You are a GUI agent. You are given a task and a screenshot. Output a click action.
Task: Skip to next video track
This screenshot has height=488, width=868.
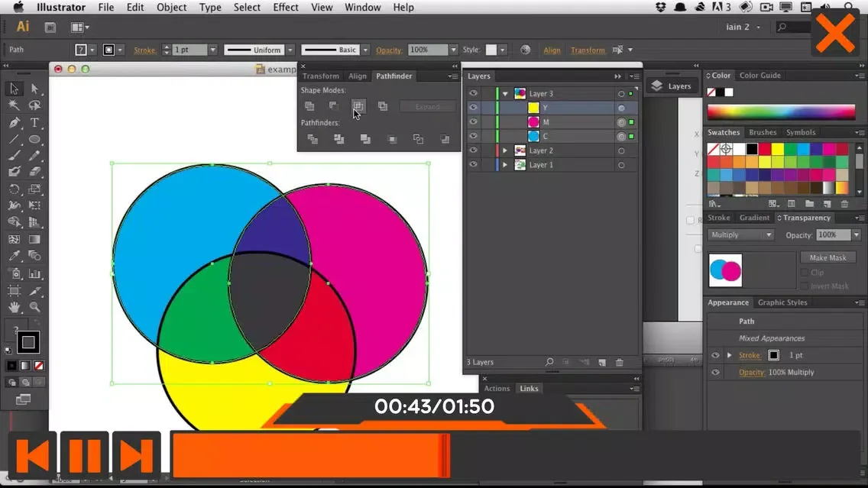coord(136,455)
